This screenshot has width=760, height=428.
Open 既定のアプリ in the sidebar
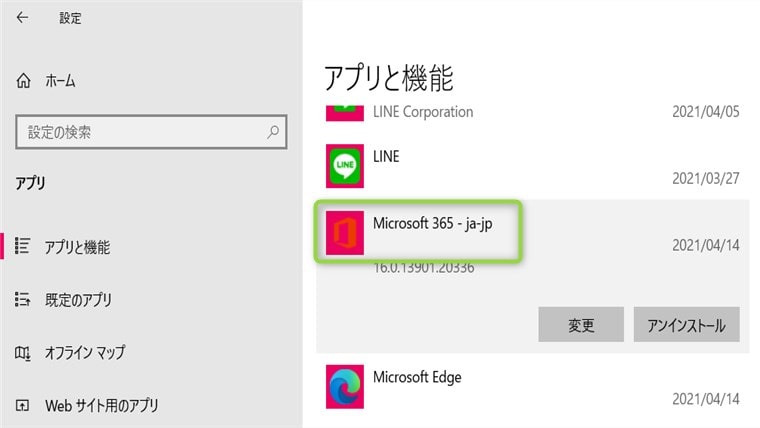tap(79, 300)
